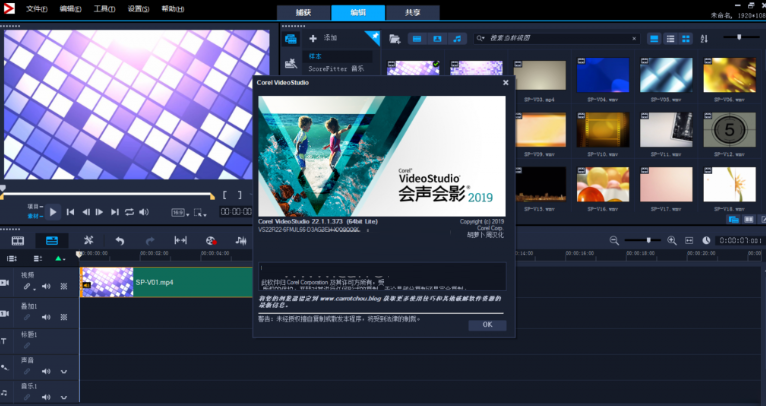Switch to storyboard view icon
766x406 pixels.
coord(18,240)
